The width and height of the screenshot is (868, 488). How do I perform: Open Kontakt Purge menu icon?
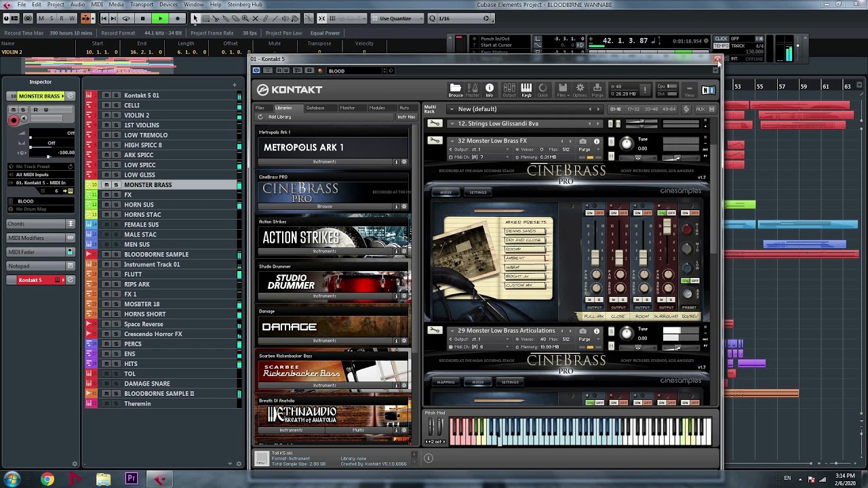pyautogui.click(x=597, y=89)
